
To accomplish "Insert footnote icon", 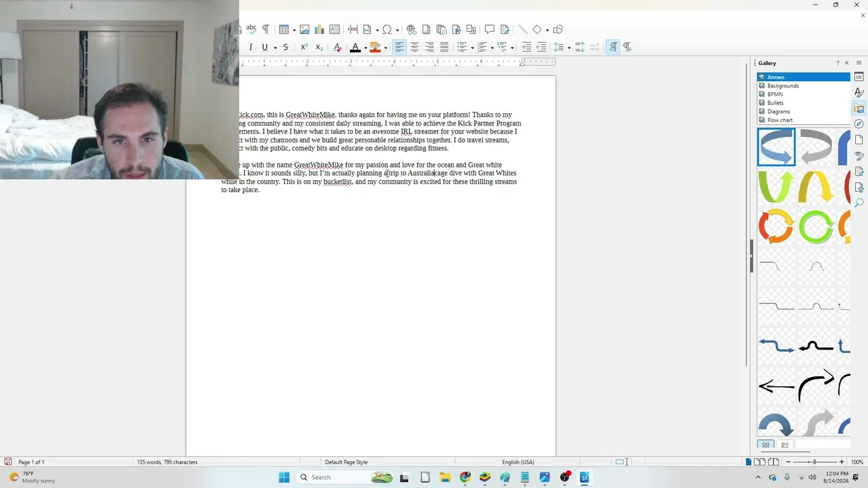I will [x=426, y=29].
